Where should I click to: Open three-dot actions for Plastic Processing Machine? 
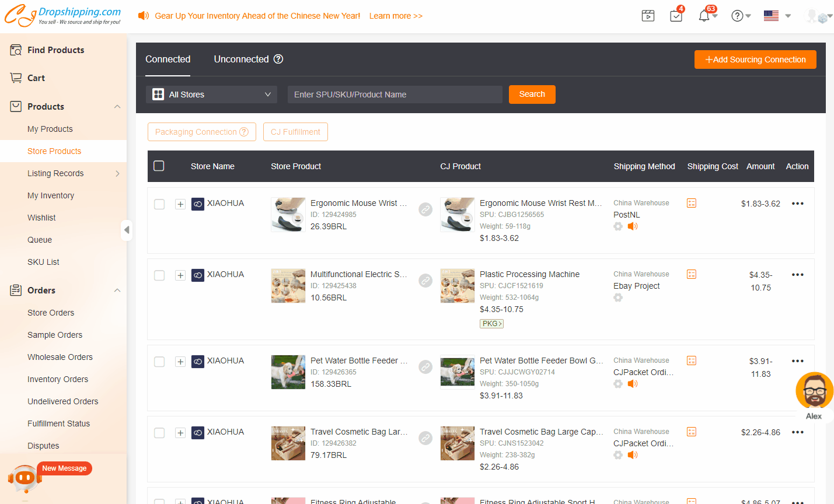pyautogui.click(x=797, y=275)
